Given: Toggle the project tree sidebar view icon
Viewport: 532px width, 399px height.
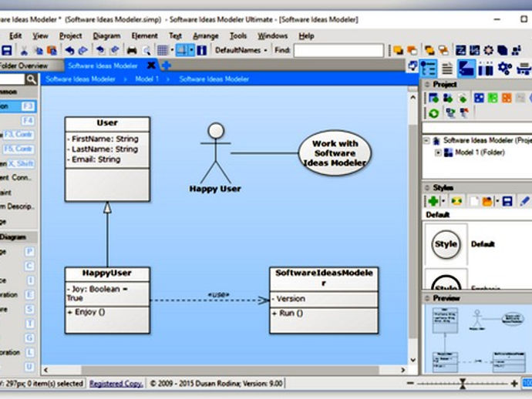Looking at the screenshot, I should (x=429, y=69).
